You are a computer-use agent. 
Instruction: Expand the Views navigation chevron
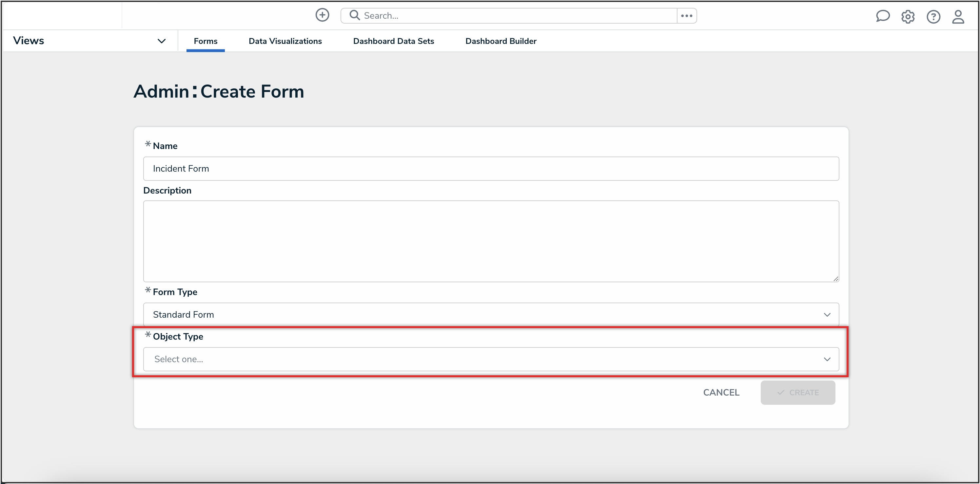[x=161, y=41]
